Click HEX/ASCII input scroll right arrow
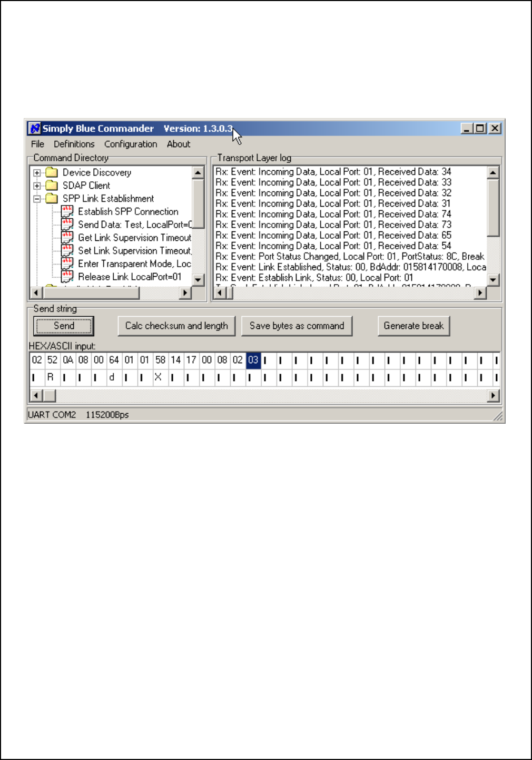 493,395
